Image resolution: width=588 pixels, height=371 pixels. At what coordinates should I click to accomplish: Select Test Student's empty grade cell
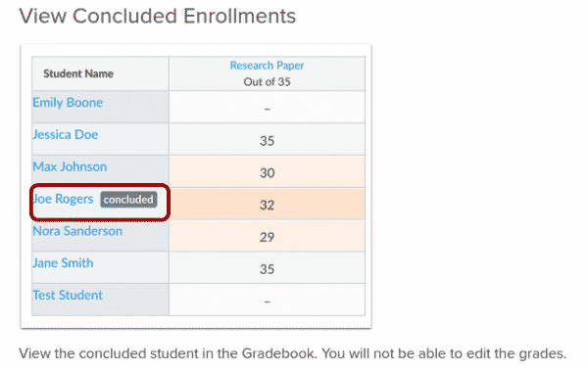click(x=267, y=300)
